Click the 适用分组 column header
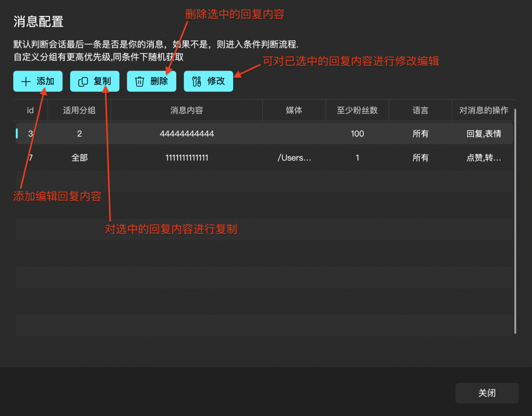This screenshot has width=532, height=416. [x=79, y=110]
